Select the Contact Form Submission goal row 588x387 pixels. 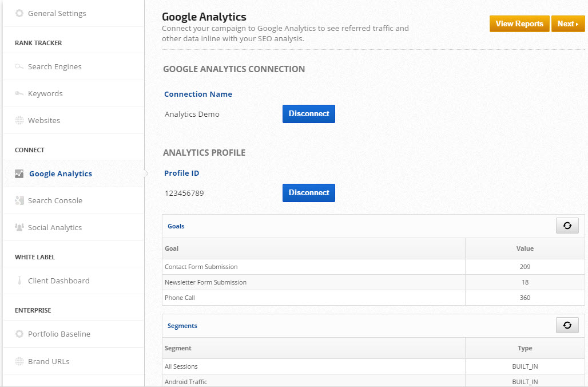pos(201,267)
